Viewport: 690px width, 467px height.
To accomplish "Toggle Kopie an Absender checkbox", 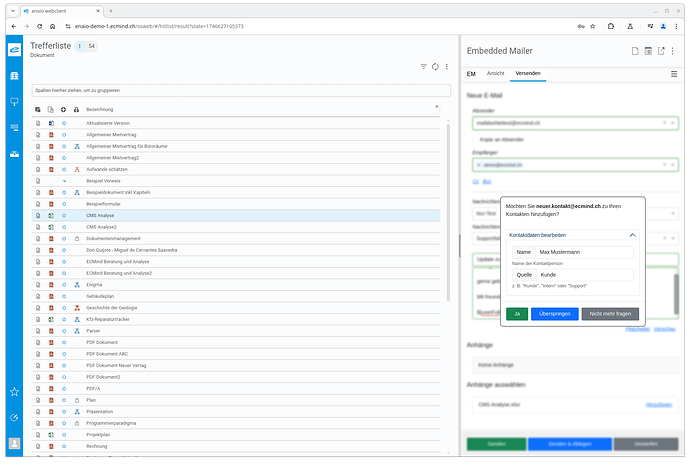I will [475, 140].
